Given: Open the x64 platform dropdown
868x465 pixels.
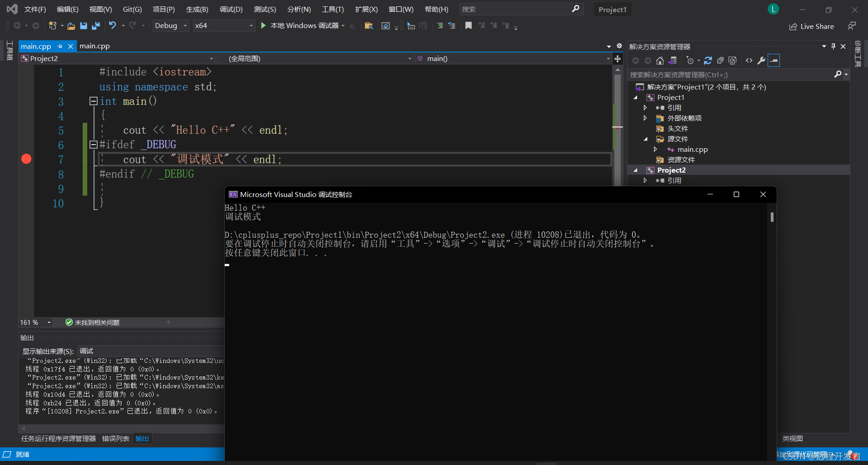Looking at the screenshot, I should click(224, 26).
